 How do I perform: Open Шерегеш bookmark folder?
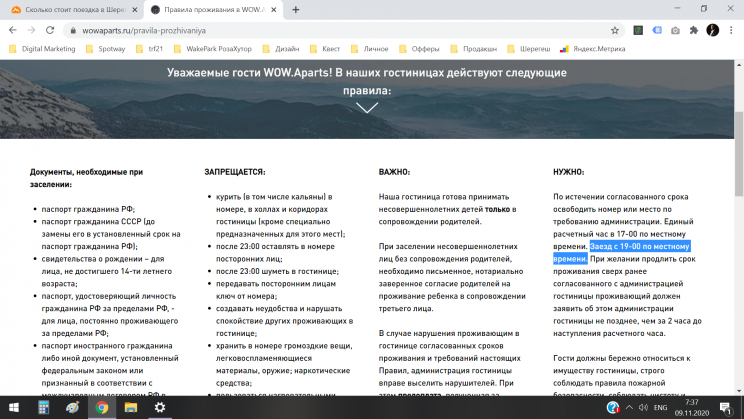[529, 49]
